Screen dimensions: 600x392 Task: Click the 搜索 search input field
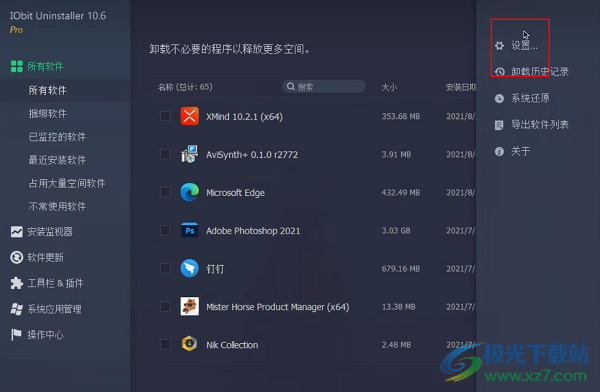(x=324, y=87)
